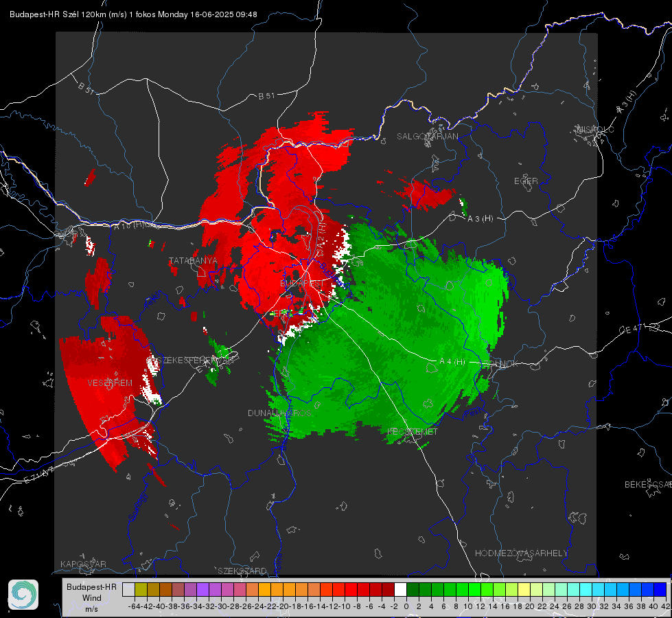The height and width of the screenshot is (618, 672).
Task: Click the 'Budapest-HR Wind m/s' legend title
Action: click(92, 598)
